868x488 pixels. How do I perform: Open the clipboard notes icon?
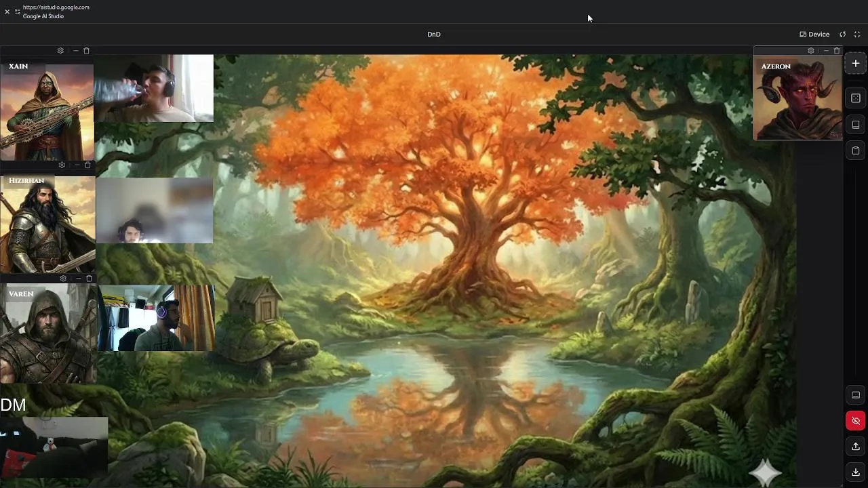pos(856,150)
